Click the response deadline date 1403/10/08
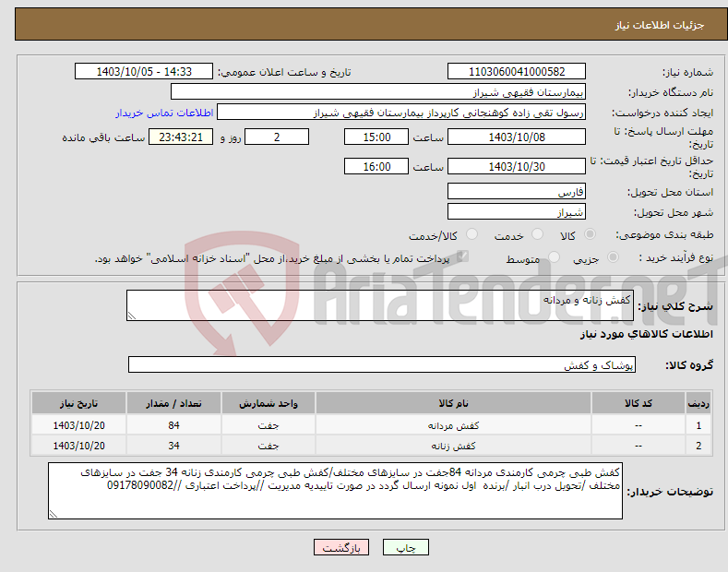Viewport: 728px width, 572px height. pos(517,137)
